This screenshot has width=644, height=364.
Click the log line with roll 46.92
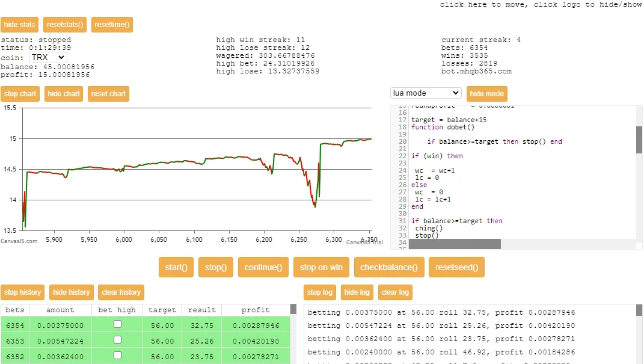[x=441, y=352]
